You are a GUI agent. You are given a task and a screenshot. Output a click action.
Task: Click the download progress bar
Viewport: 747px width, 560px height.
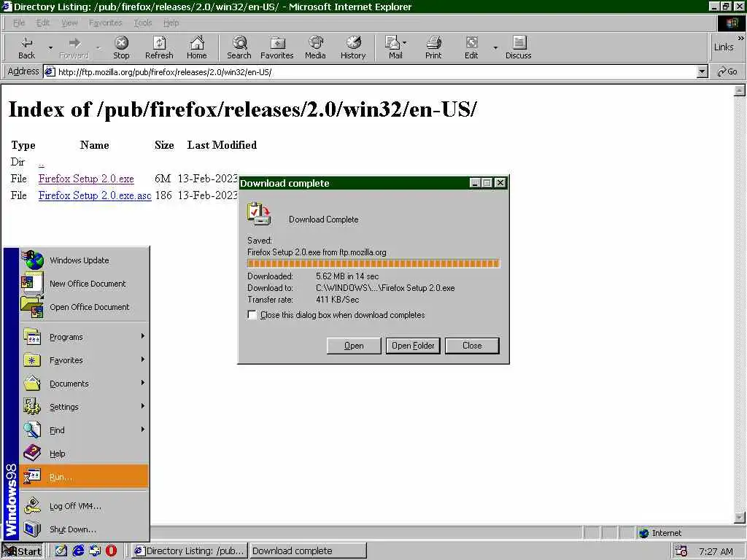coord(373,264)
